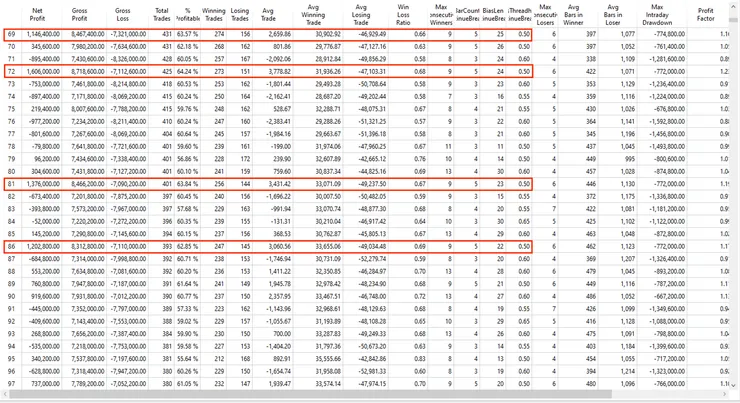Image resolution: width=740 pixels, height=403 pixels.
Task: Select row number 69
Action: pos(11,34)
